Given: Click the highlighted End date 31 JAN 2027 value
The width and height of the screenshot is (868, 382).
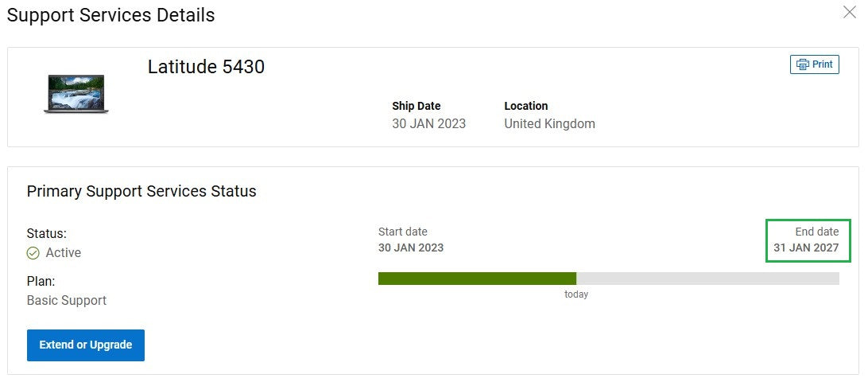Looking at the screenshot, I should click(x=806, y=248).
